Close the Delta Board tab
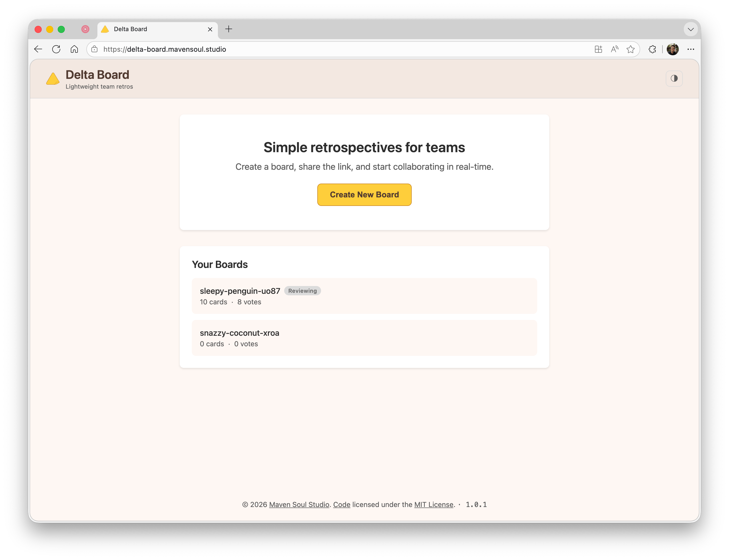This screenshot has width=729, height=560. 210,29
